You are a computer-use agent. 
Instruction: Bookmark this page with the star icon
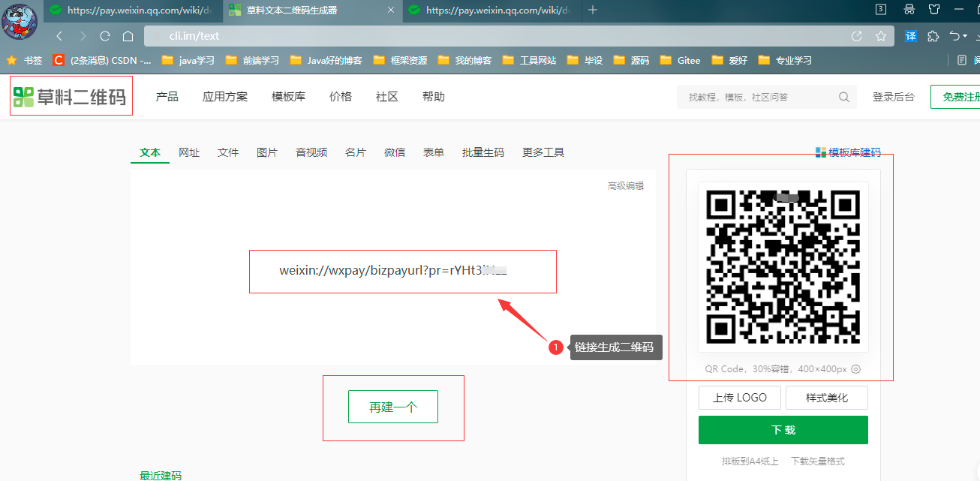tap(881, 36)
